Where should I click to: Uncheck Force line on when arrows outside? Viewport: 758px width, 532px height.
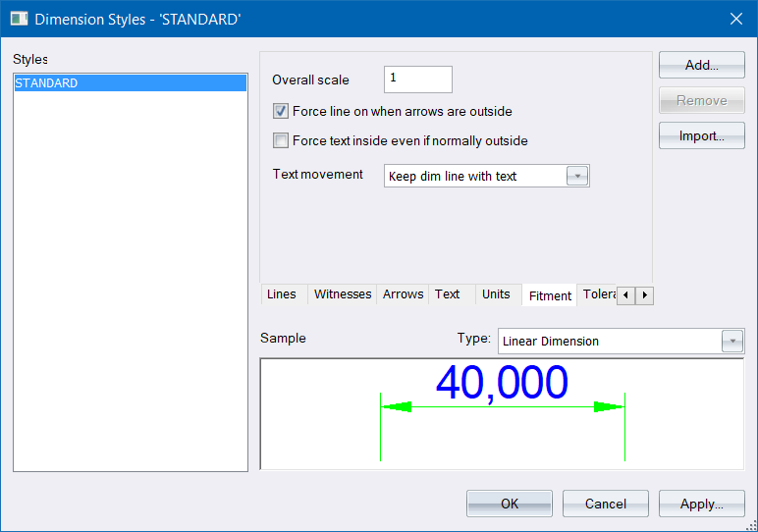pyautogui.click(x=281, y=112)
